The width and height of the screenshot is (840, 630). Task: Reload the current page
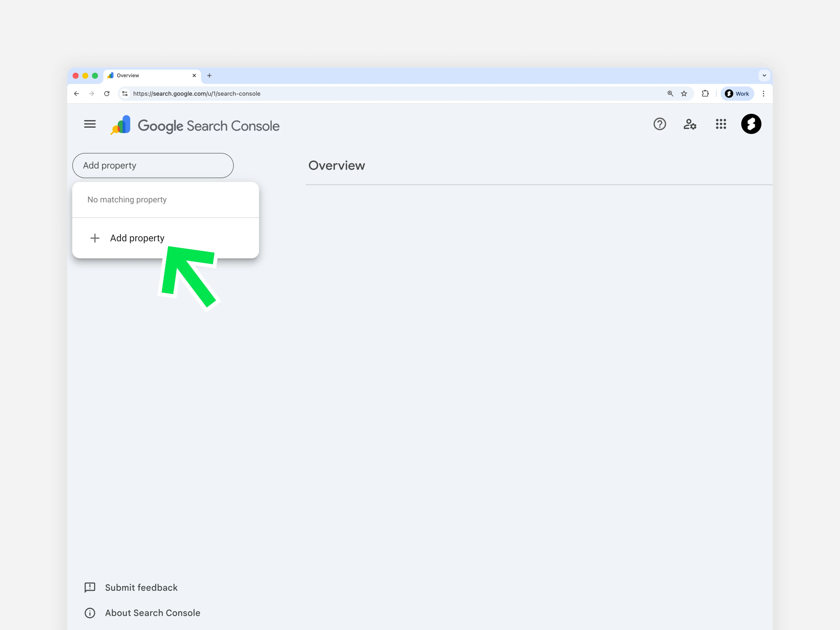(107, 94)
